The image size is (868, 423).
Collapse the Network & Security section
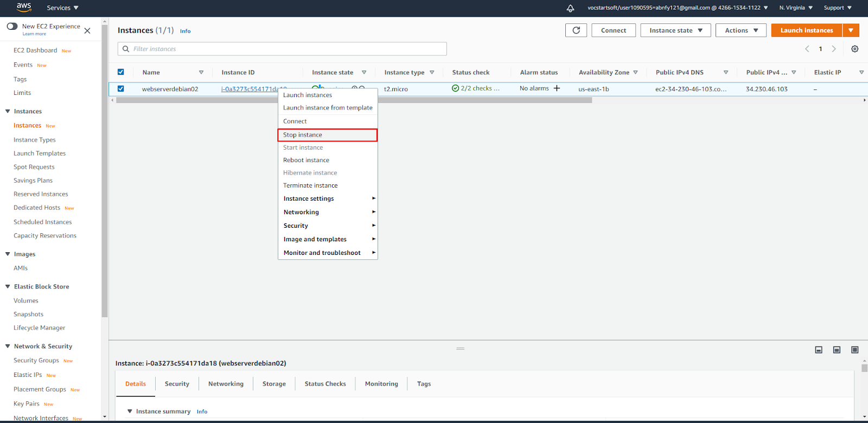pos(8,346)
